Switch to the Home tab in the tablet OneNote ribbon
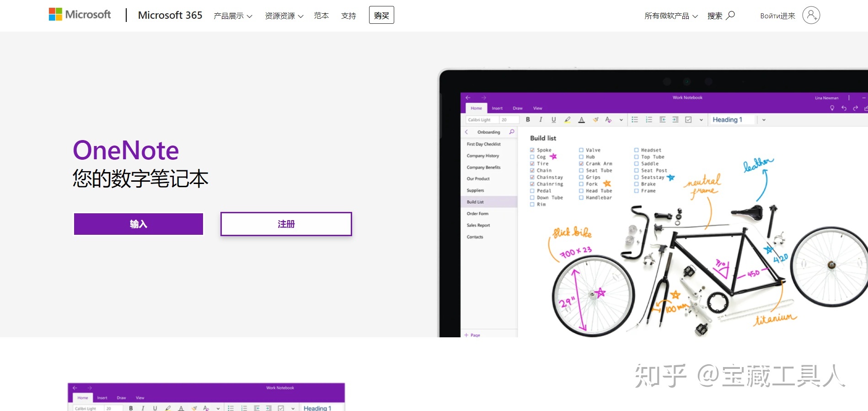This screenshot has height=411, width=868. [477, 108]
